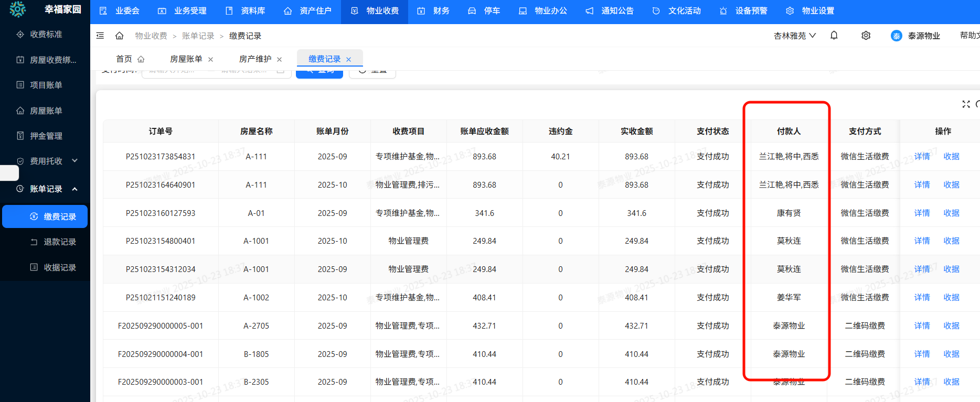
Task: Switch to the 首页 tab
Action: coord(129,59)
